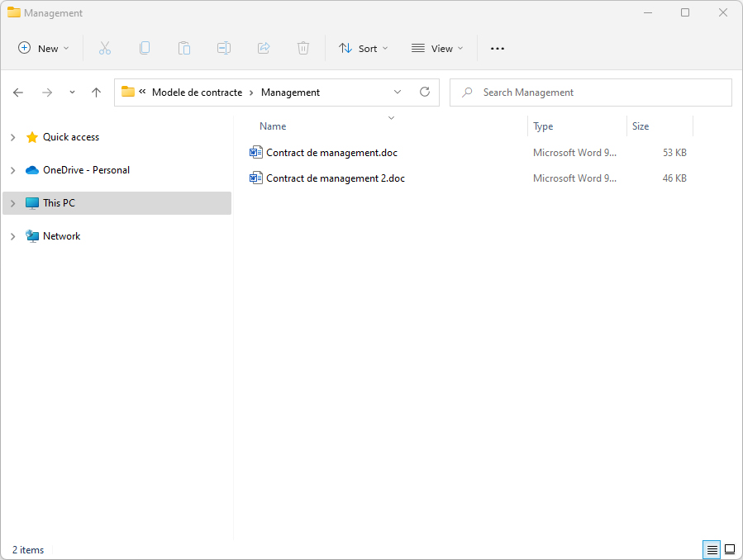743x560 pixels.
Task: Click the OneDrive cloud icon
Action: coord(32,170)
